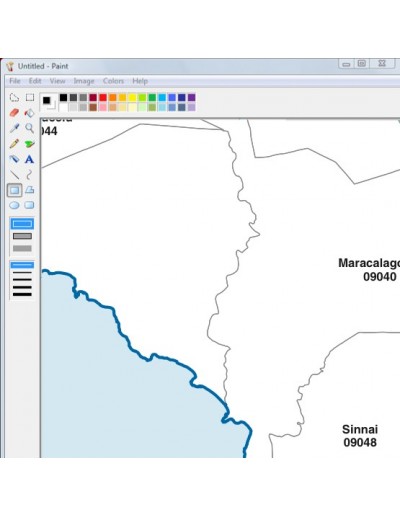Choose the Pencil tool
This screenshot has width=400, height=517.
point(14,144)
